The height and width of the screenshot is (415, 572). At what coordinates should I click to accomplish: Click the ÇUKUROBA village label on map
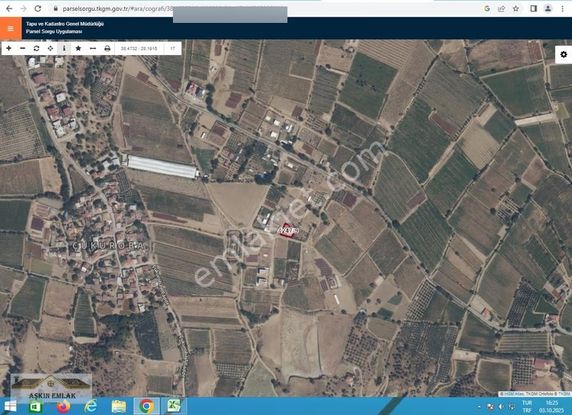click(x=110, y=246)
